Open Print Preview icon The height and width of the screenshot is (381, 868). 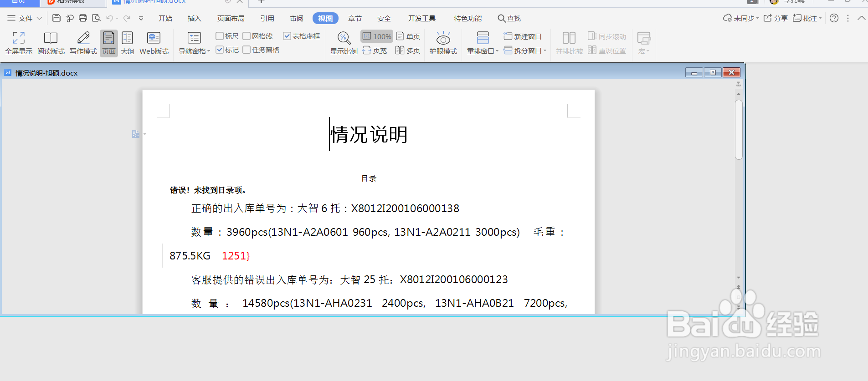pyautogui.click(x=96, y=18)
